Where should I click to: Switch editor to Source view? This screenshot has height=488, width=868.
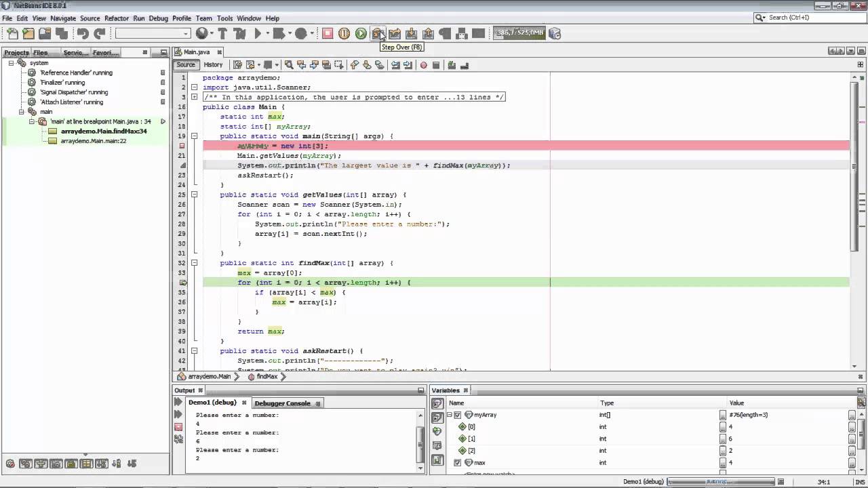(x=186, y=65)
